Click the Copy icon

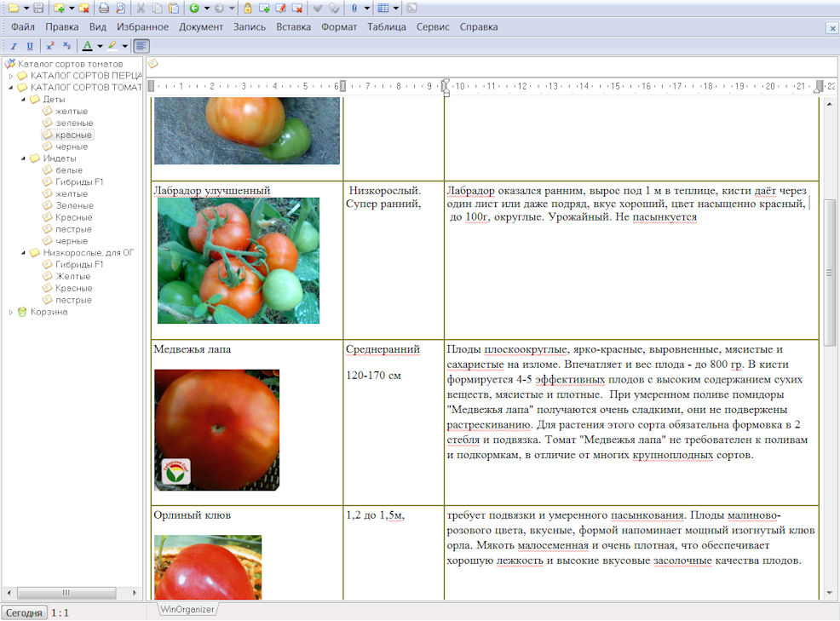[x=157, y=8]
